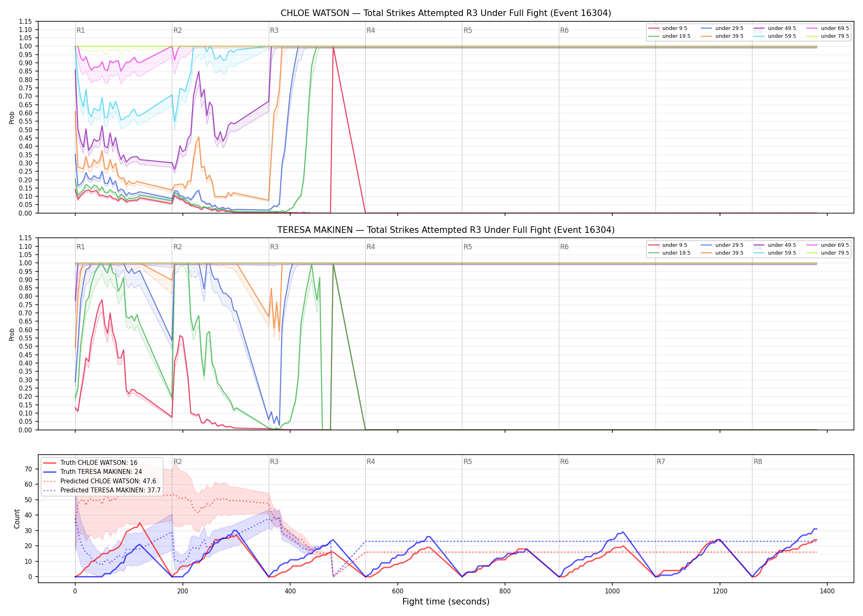
Task: Click R5 round label in Chloe Watson chart
Action: (x=468, y=30)
